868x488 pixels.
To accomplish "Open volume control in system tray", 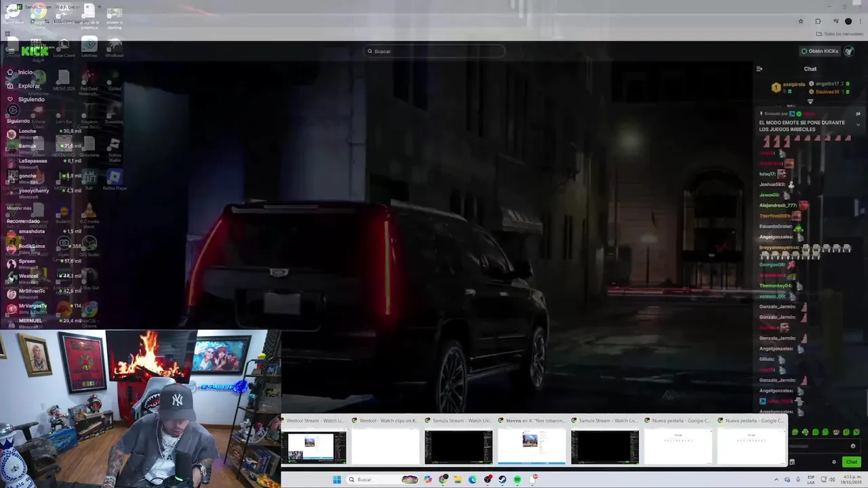I will click(831, 480).
